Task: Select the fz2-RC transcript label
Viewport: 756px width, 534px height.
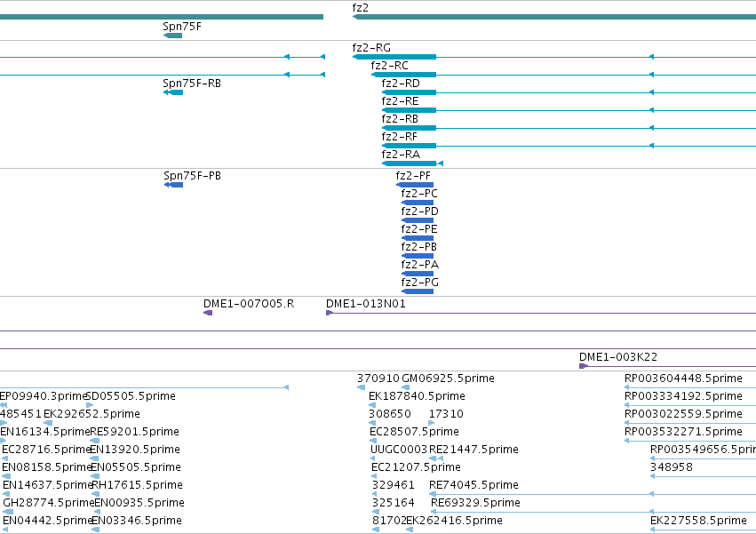Action: click(390, 66)
